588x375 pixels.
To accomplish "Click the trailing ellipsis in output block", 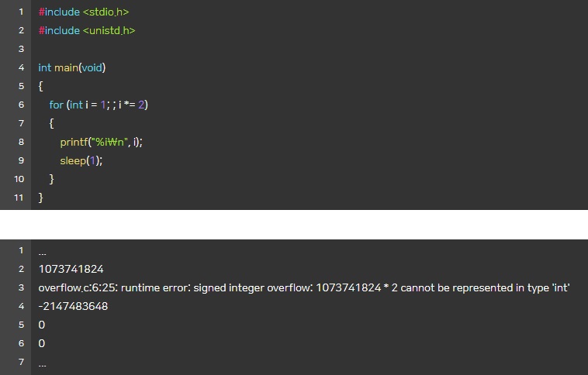I will [42, 363].
